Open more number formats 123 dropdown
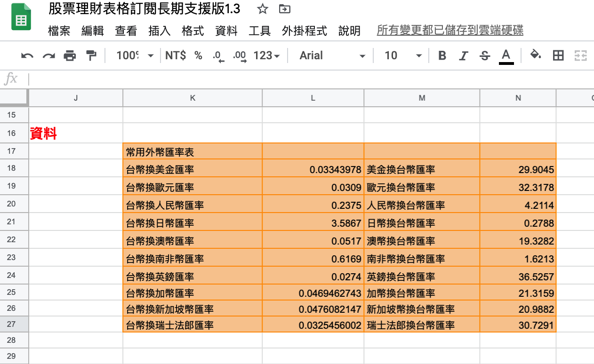 point(266,55)
